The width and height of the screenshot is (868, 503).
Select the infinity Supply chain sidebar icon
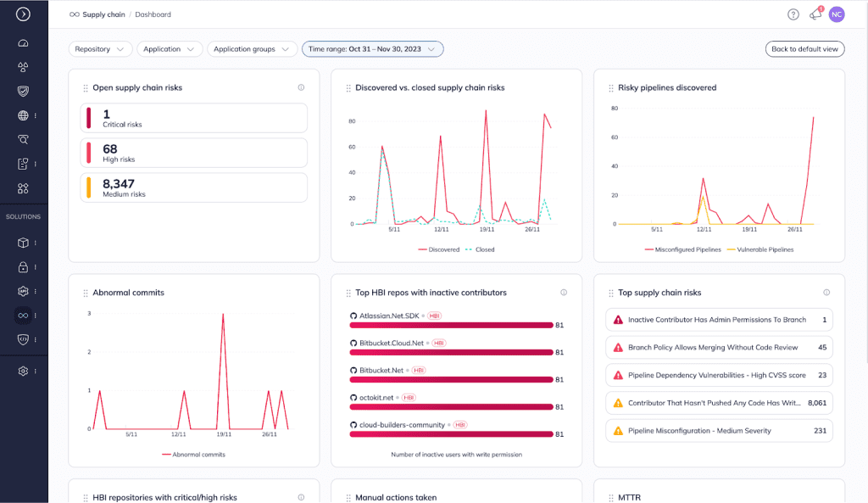click(x=23, y=316)
